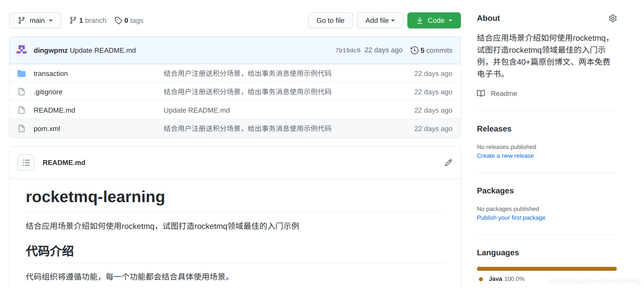This screenshot has width=644, height=288.
Task: Click the transaction folder icon
Action: pyautogui.click(x=22, y=73)
